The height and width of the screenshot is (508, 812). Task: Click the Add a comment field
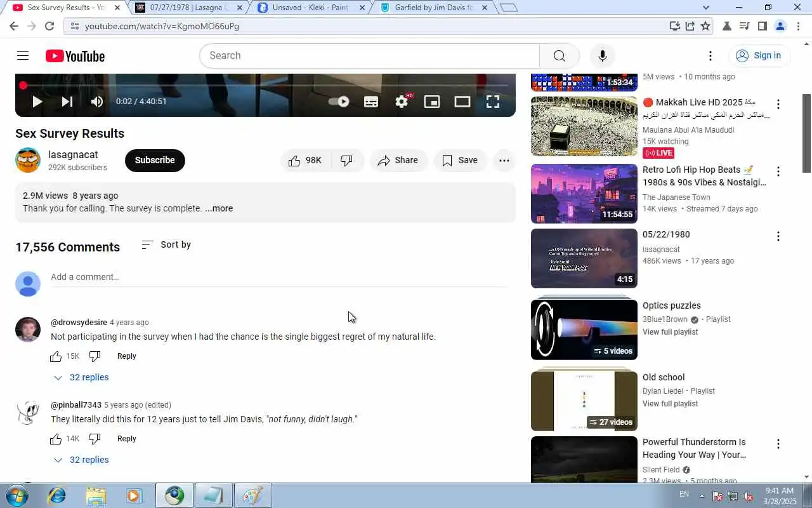(x=279, y=277)
